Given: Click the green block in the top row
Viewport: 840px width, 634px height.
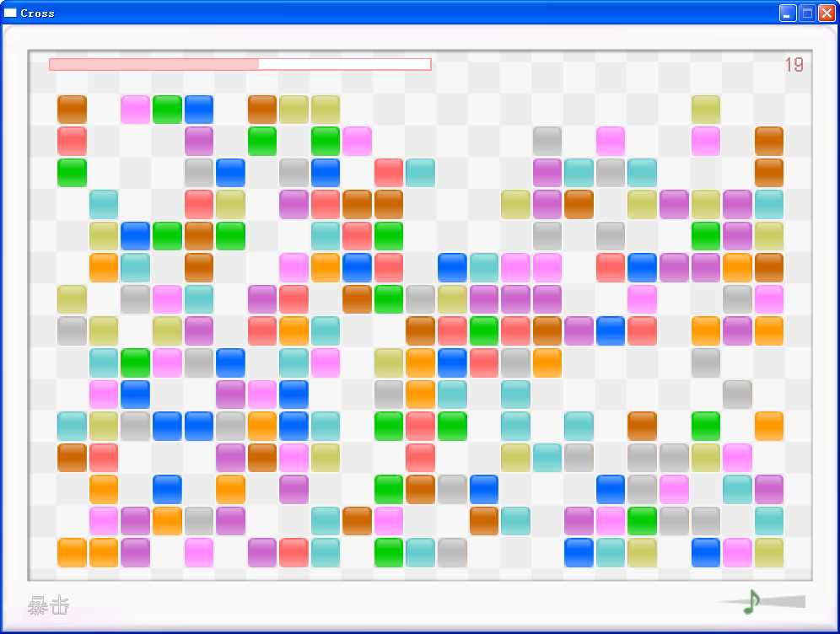Looking at the screenshot, I should [167, 110].
